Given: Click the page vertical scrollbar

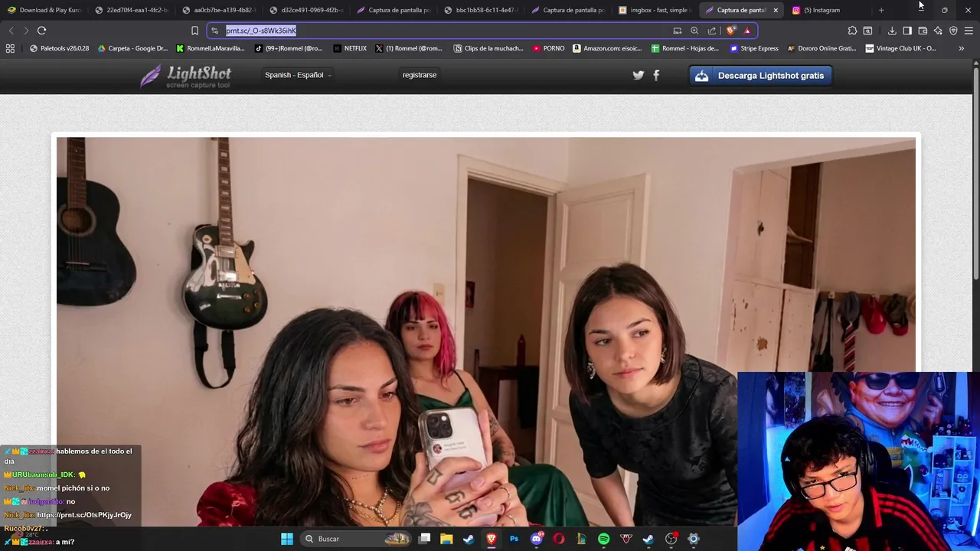Looking at the screenshot, I should [975, 174].
